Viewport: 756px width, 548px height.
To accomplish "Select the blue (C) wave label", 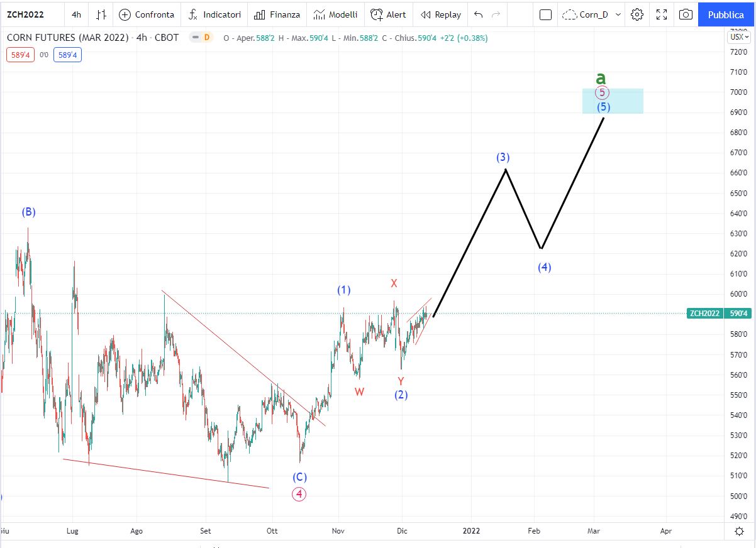I will pyautogui.click(x=300, y=477).
